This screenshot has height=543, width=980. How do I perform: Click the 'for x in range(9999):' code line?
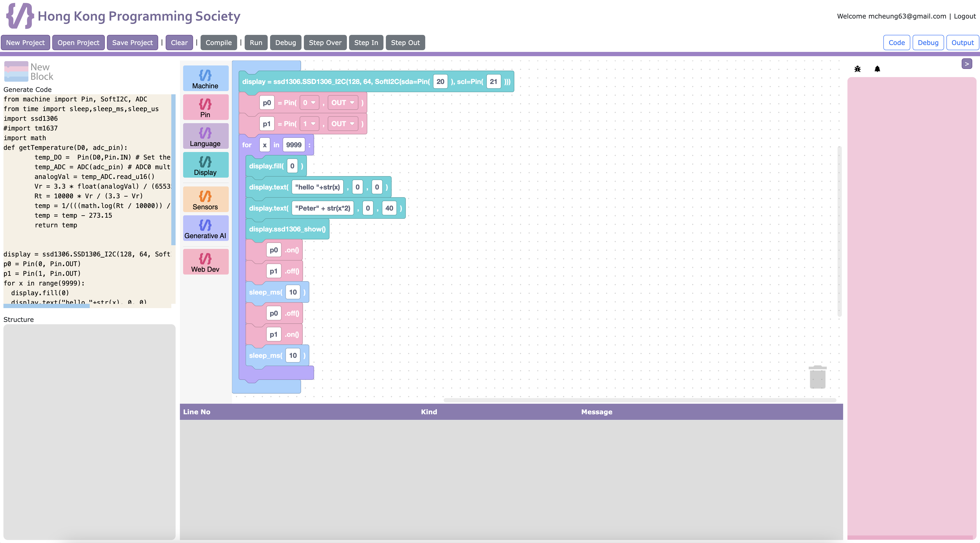pos(44,283)
